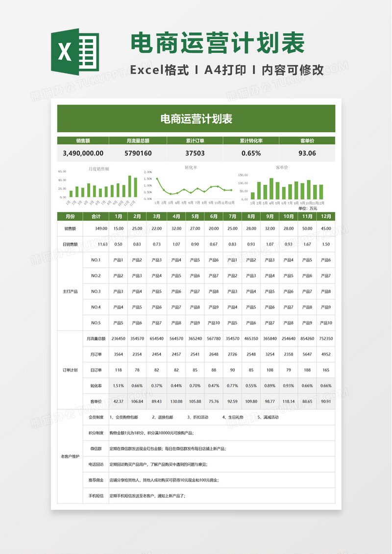This screenshot has height=554, width=392.
Task: Click the 月订单 row label
Action: pos(96,354)
